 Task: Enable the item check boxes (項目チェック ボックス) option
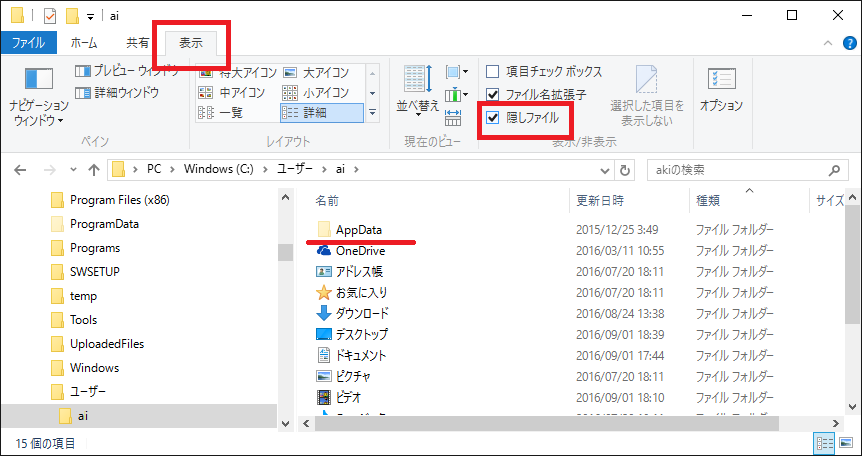coord(492,72)
